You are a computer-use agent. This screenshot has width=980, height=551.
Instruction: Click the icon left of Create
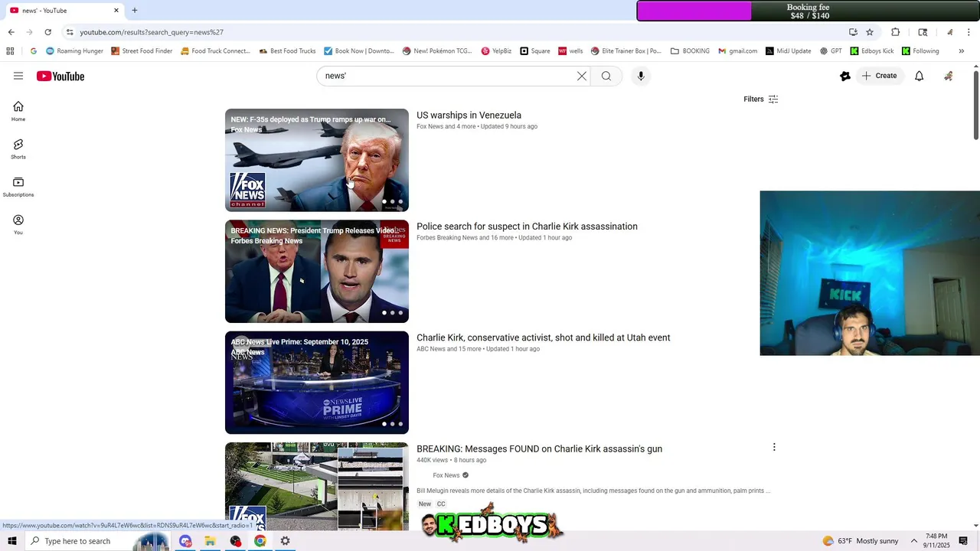(x=845, y=76)
